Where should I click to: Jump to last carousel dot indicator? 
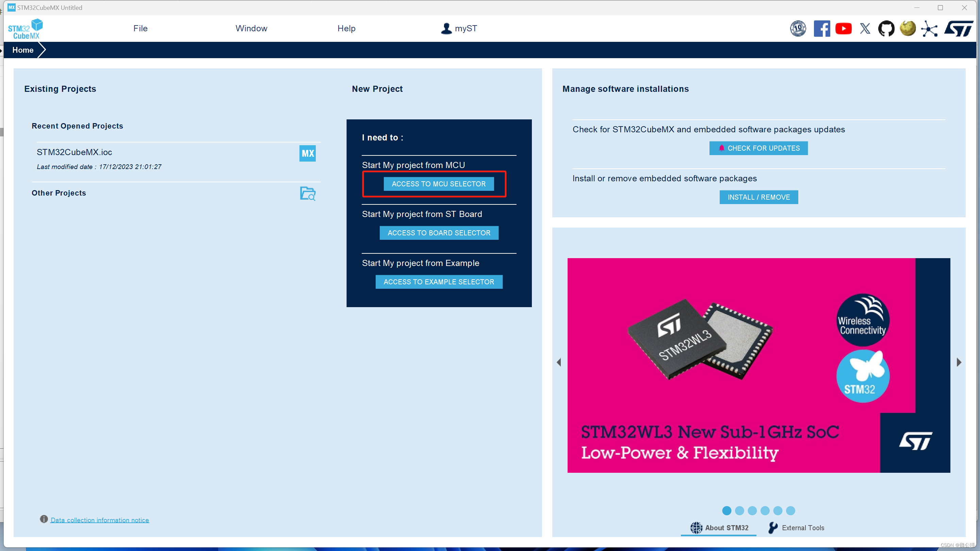pyautogui.click(x=790, y=510)
